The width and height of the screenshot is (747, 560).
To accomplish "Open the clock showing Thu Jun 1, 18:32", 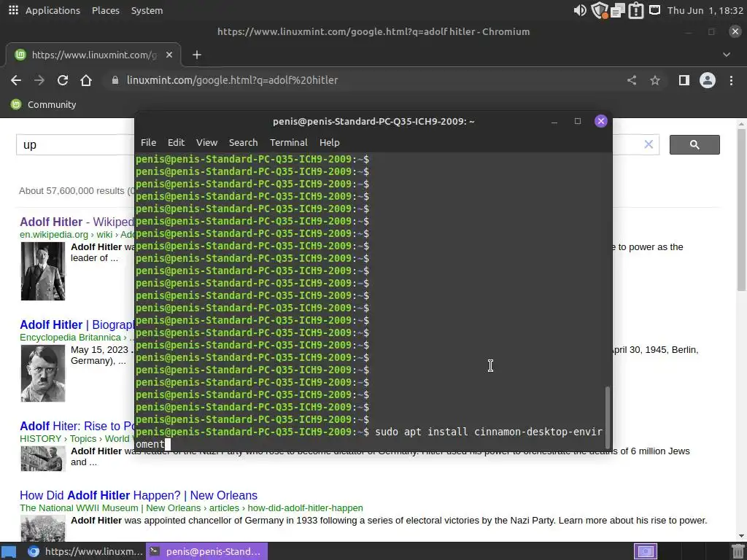I will click(x=705, y=10).
